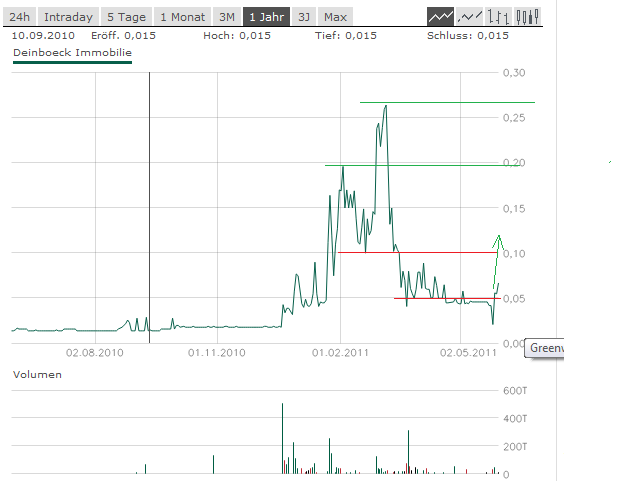Select the 5 Tage range tab
620x481 pixels.
127,17
